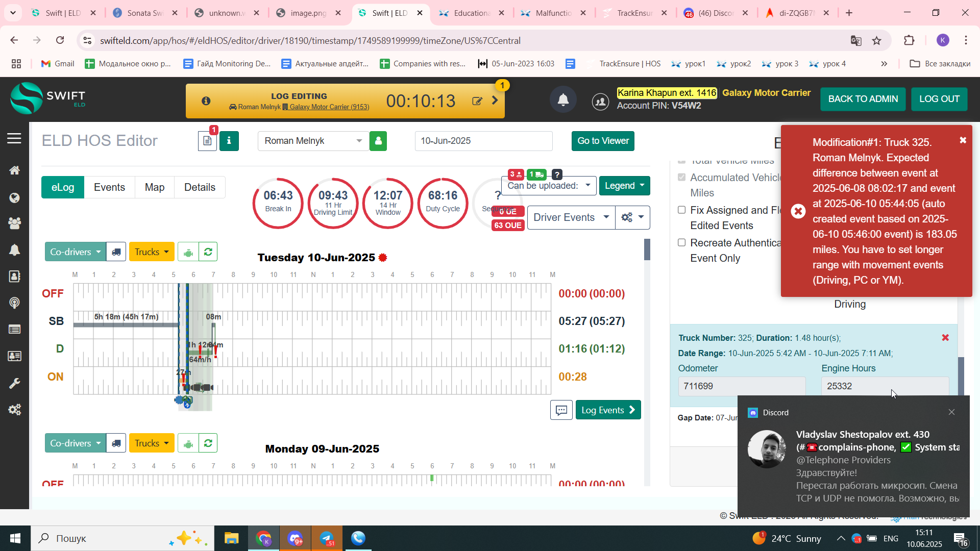The width and height of the screenshot is (980, 551).
Task: Click the Duty Cycle 68:16 gauge
Action: (x=443, y=203)
